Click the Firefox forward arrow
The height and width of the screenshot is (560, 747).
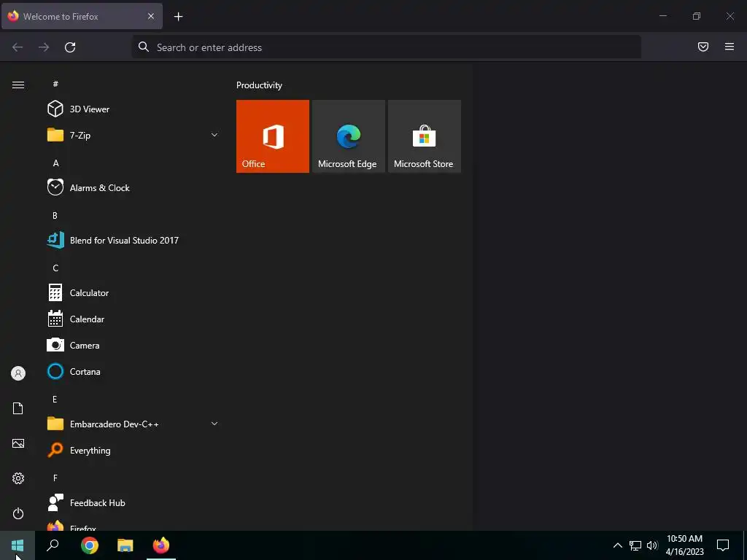tap(44, 47)
